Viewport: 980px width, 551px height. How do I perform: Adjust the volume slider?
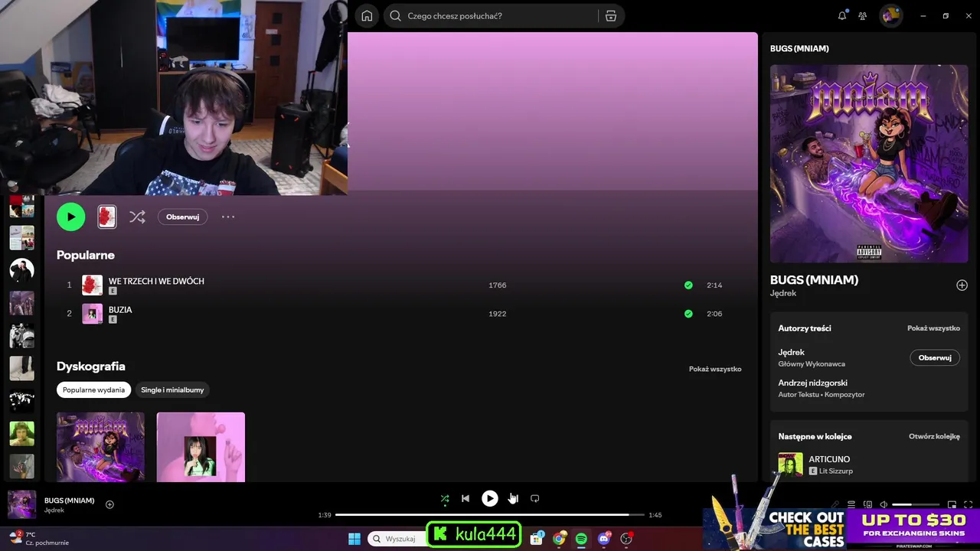pos(916,504)
